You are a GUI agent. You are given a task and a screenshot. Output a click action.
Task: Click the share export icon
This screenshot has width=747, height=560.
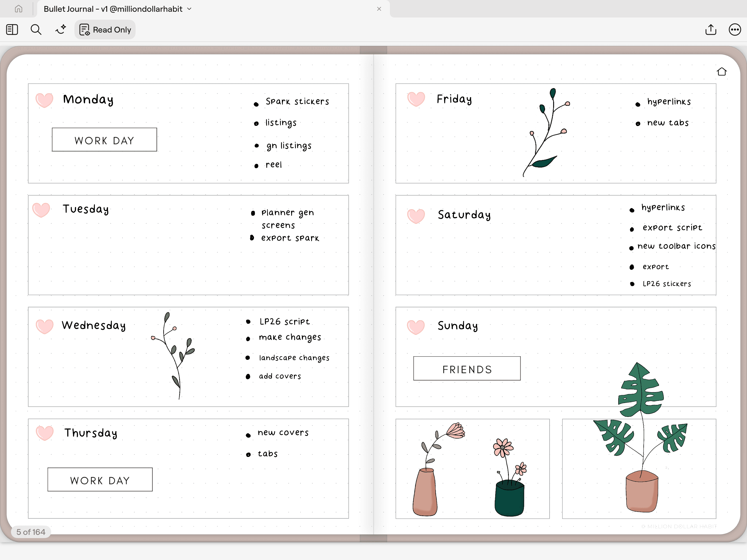click(x=711, y=30)
